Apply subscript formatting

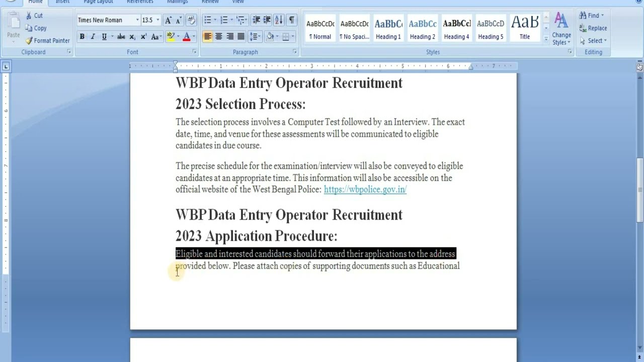(x=132, y=37)
